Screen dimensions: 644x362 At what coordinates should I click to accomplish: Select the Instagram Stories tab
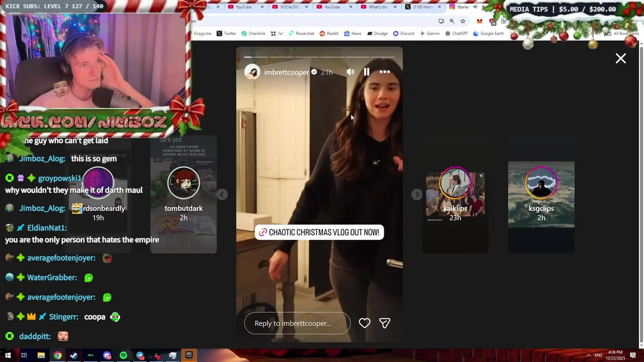tap(463, 7)
